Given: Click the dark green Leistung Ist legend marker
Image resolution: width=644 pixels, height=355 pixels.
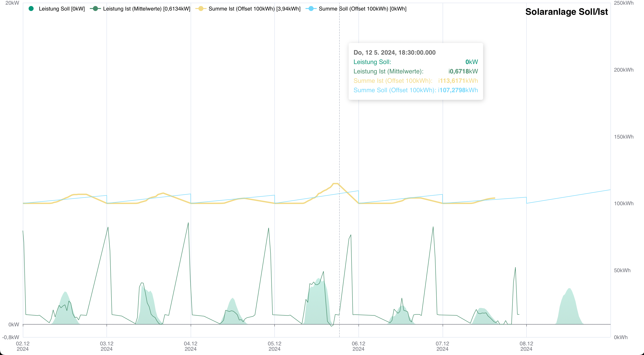Looking at the screenshot, I should 95,9.
